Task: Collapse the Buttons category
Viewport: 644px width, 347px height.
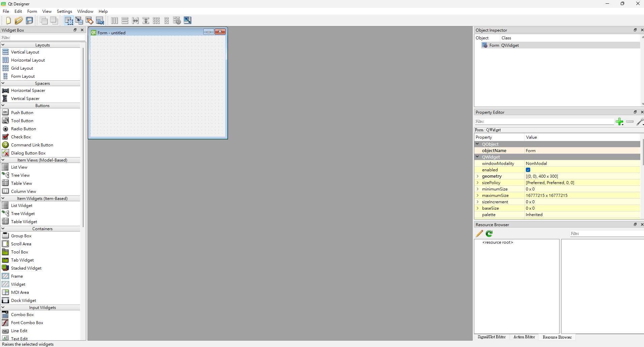Action: (3, 105)
